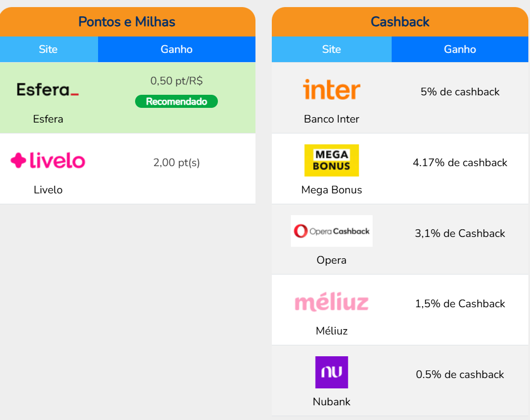Open the pink Méliuz logo
The image size is (530, 420).
coord(331,302)
